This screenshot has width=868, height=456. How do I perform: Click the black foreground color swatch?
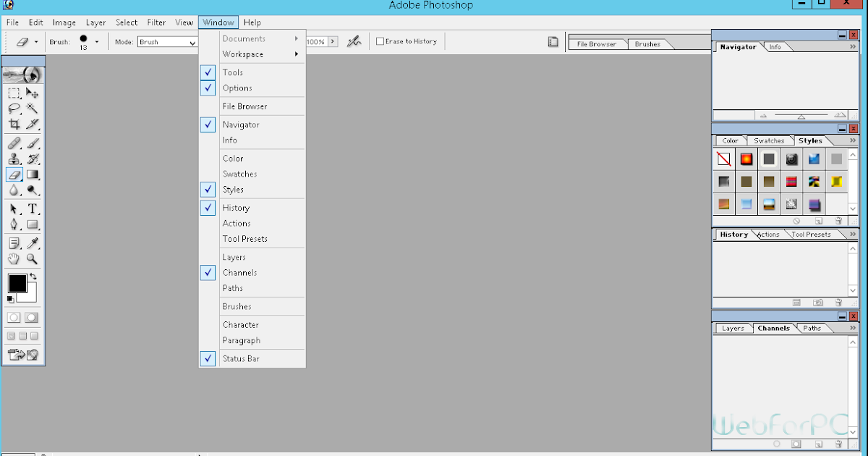click(x=17, y=283)
